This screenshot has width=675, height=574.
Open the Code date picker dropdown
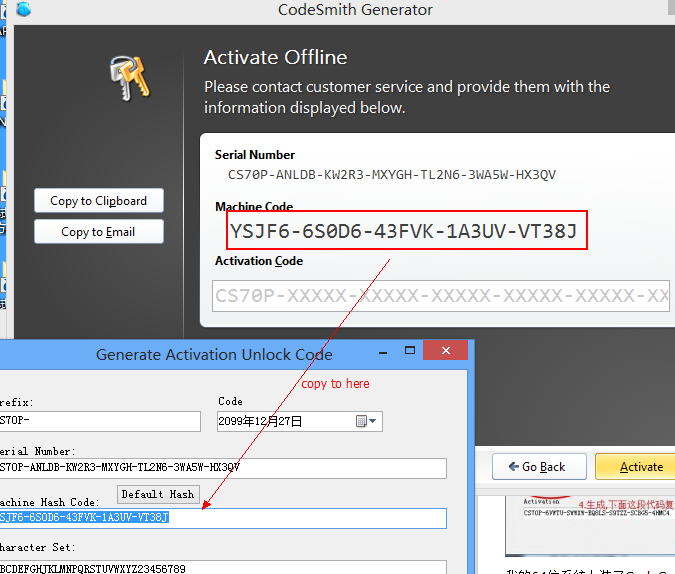[372, 421]
